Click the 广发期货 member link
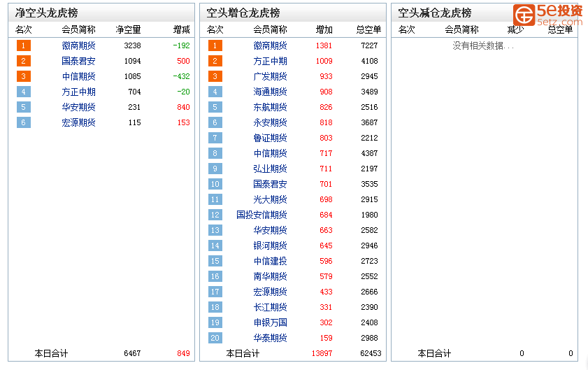588x370 pixels. tap(270, 76)
